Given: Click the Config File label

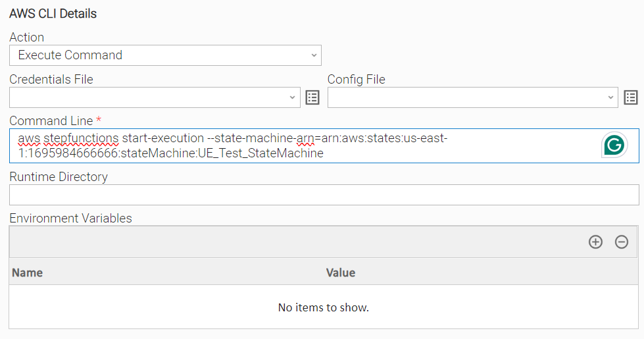Looking at the screenshot, I should (x=357, y=79).
